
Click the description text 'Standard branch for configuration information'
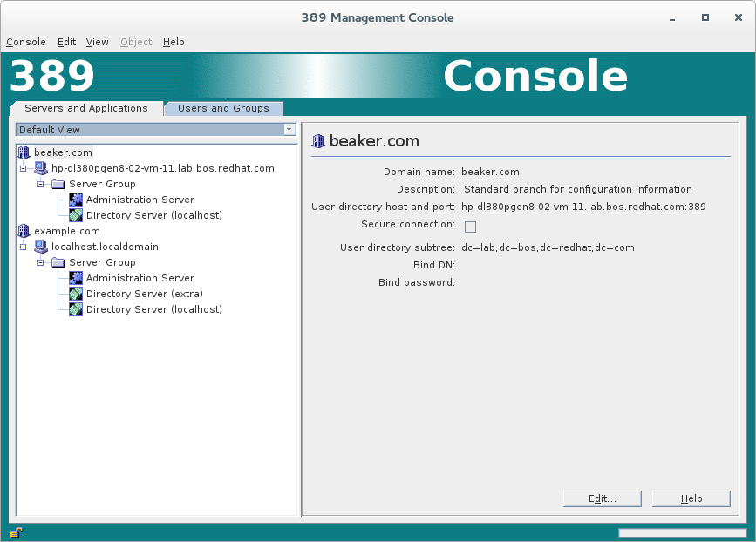577,189
